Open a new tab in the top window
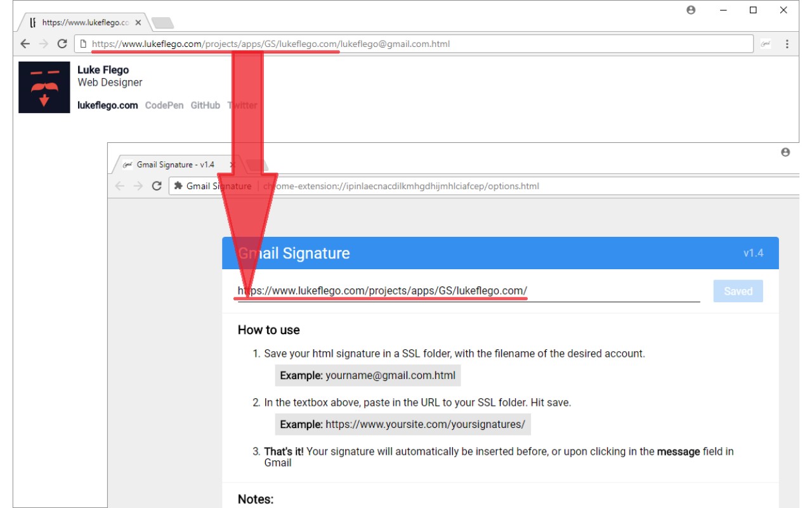This screenshot has height=508, width=812. click(162, 23)
